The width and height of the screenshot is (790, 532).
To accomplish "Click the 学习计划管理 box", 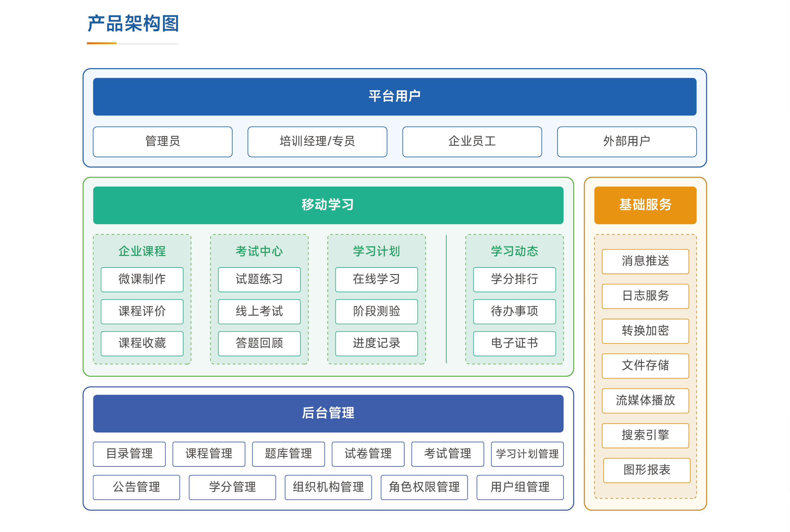I will [x=527, y=454].
